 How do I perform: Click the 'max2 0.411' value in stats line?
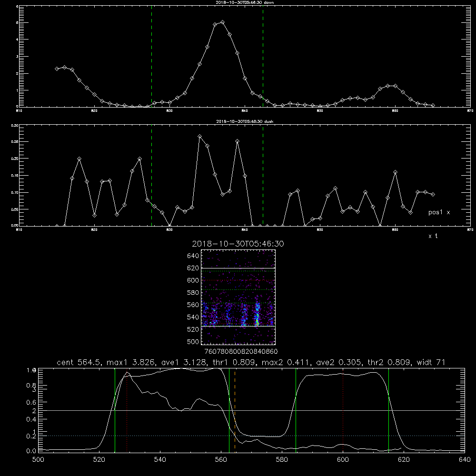point(286,362)
